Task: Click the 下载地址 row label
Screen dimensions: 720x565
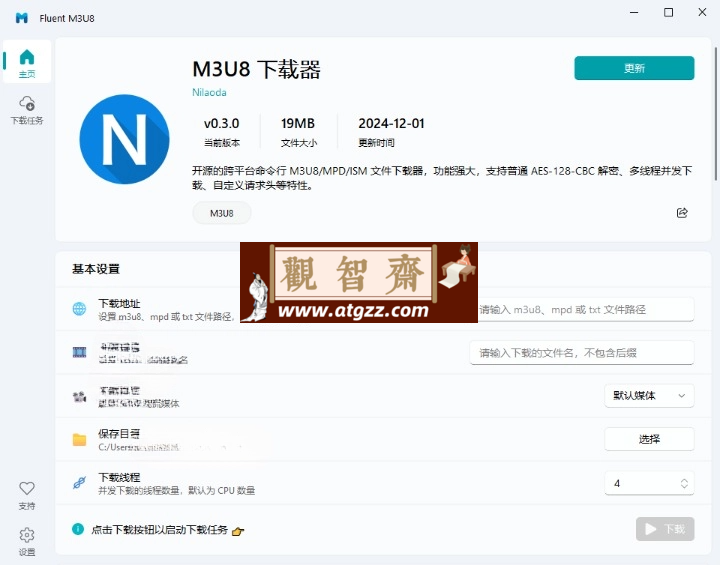Action: 119,304
